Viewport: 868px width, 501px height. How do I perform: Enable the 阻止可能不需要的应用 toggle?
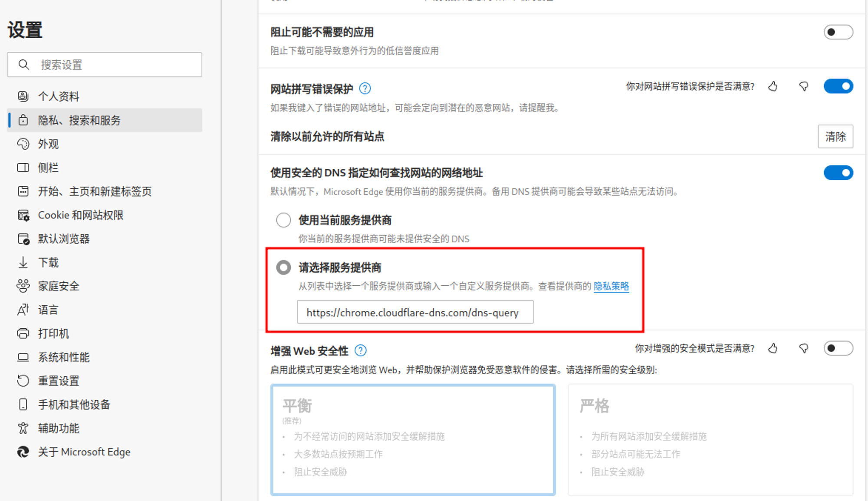838,32
